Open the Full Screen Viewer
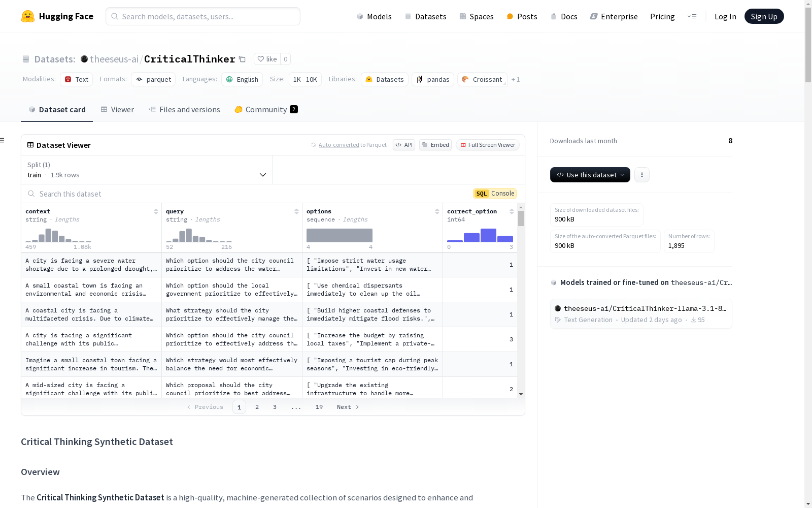 point(488,145)
